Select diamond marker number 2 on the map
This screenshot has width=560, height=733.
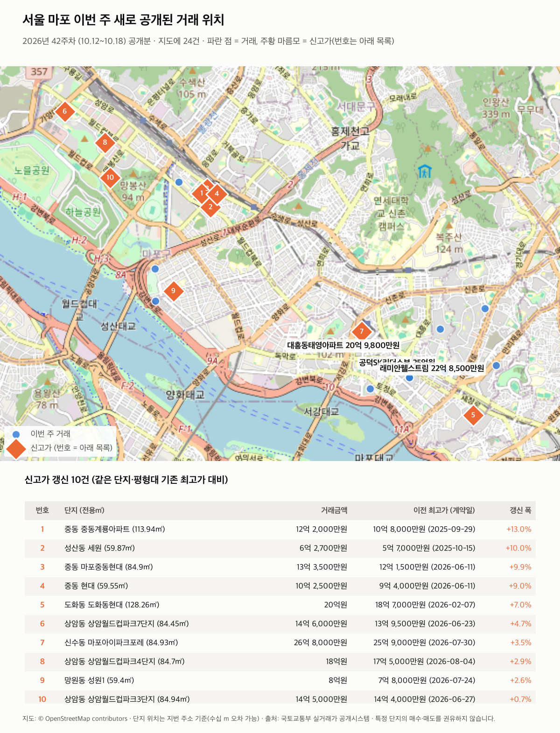(210, 207)
